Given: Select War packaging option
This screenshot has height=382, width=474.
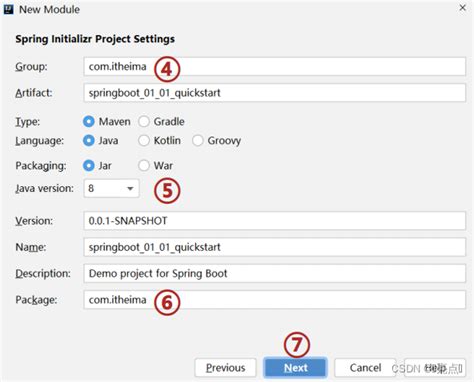Looking at the screenshot, I should (x=144, y=166).
